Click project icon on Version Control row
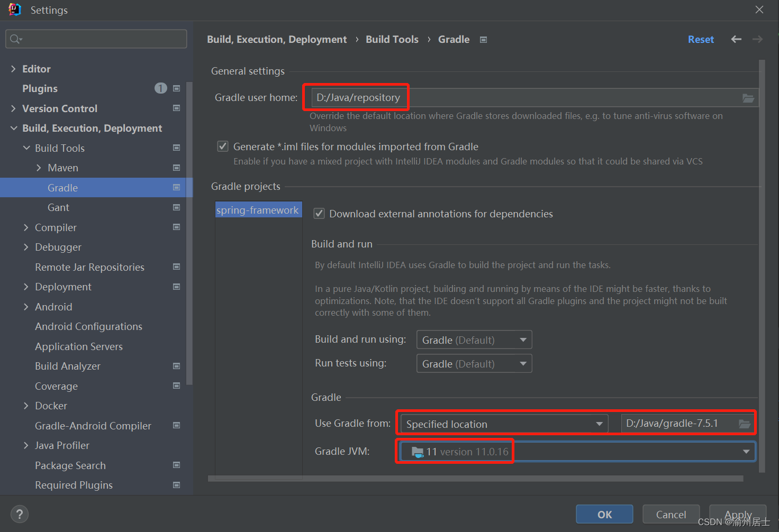The width and height of the screenshot is (779, 532). [177, 108]
